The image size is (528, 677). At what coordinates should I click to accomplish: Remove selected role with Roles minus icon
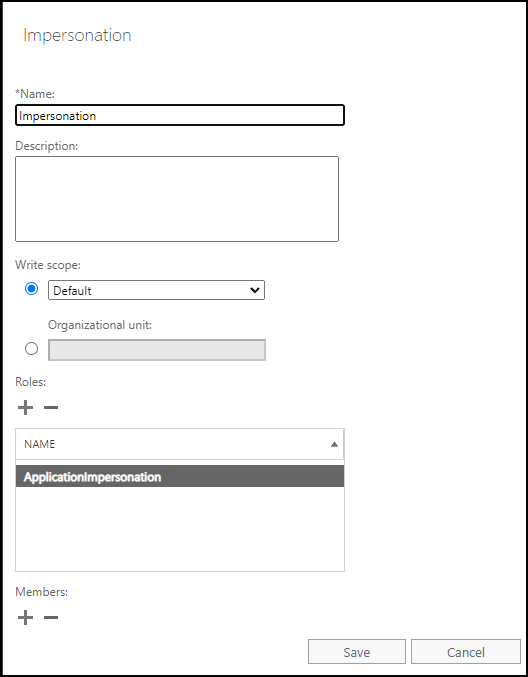(51, 408)
